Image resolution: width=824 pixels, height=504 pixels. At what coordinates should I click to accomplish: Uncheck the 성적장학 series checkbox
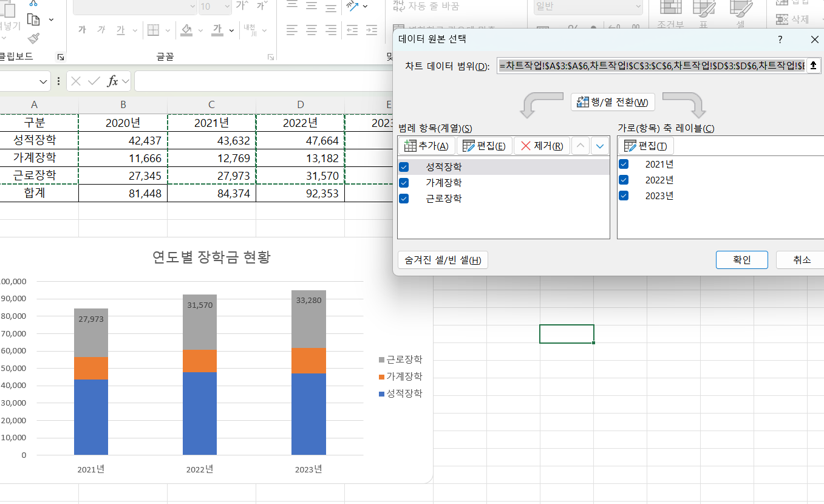pos(404,167)
